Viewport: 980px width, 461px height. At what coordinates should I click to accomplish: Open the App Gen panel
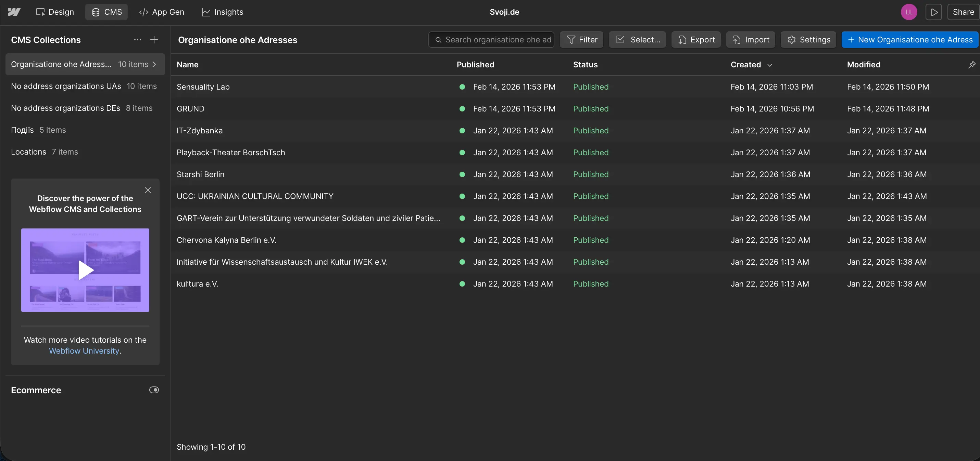[x=161, y=12]
